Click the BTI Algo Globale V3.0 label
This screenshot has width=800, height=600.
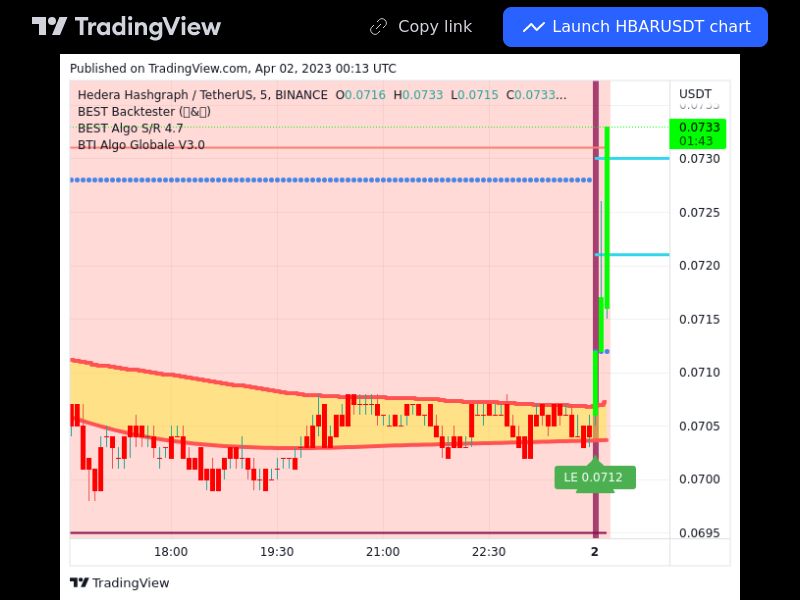pos(141,145)
